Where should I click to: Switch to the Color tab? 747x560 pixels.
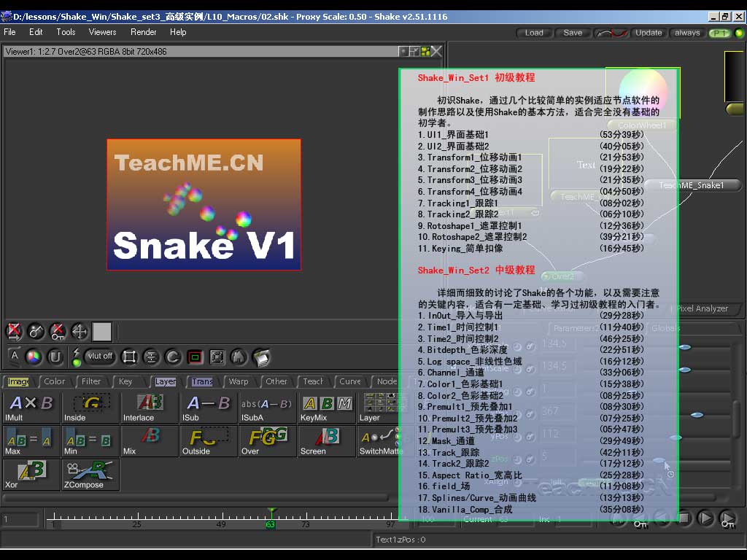click(54, 381)
